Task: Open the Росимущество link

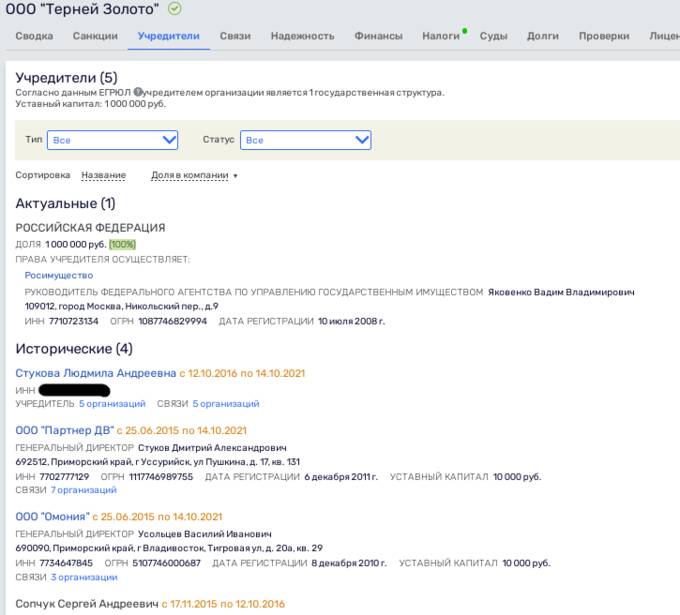Action: [59, 275]
